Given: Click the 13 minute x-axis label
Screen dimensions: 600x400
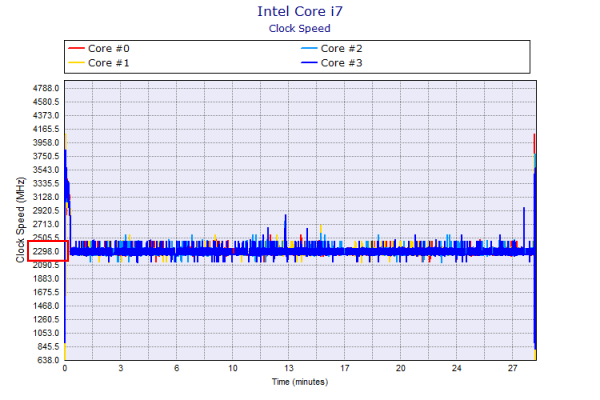Looking at the screenshot, I should click(289, 369).
